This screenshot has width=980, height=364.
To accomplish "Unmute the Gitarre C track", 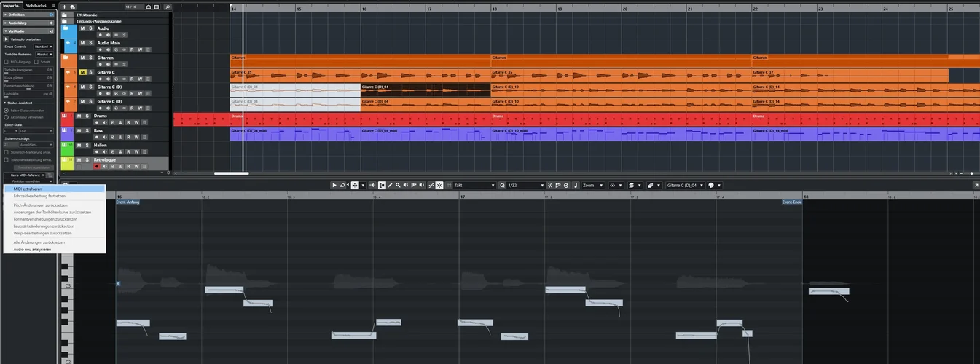I will tap(82, 73).
